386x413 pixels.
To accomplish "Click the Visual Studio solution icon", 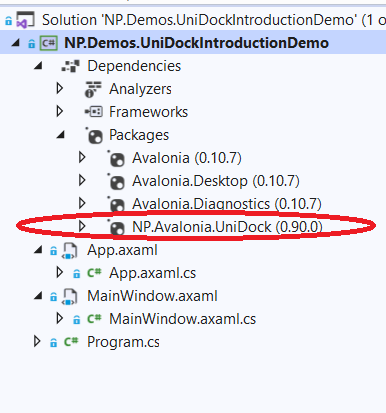I will pos(25,20).
